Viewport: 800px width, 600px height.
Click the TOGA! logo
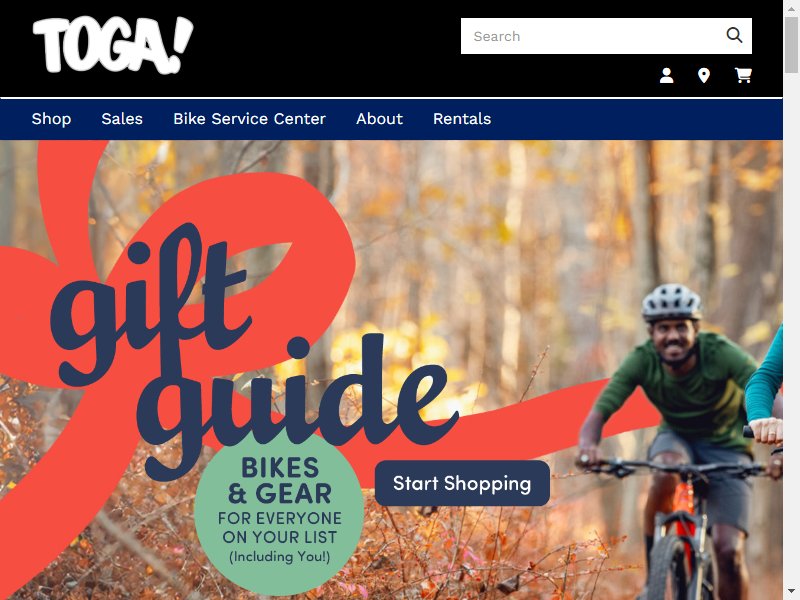click(113, 45)
